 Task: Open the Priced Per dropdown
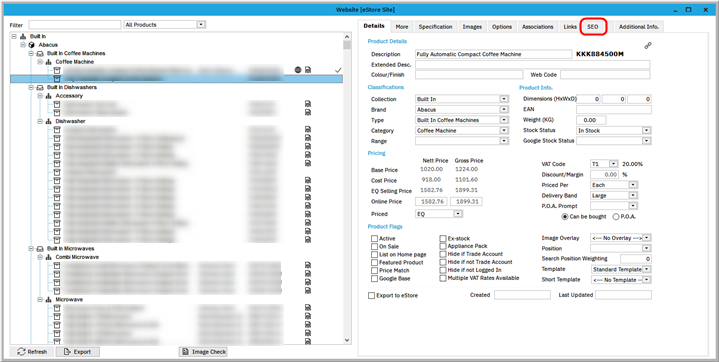point(633,185)
